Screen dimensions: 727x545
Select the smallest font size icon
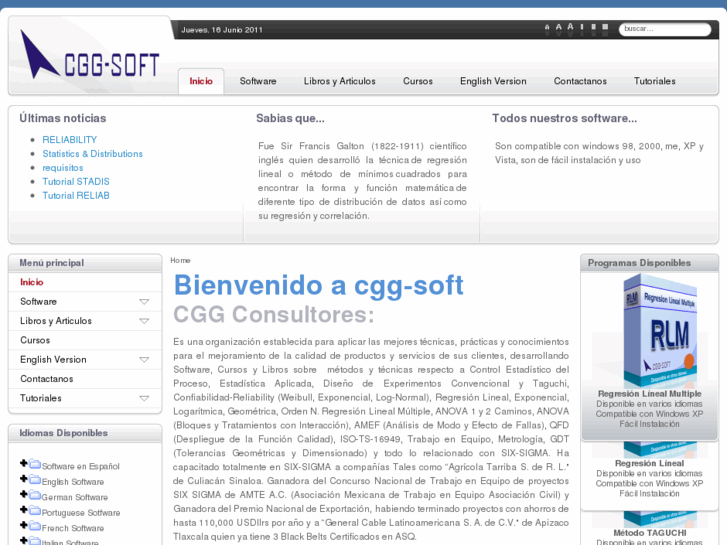tap(547, 28)
